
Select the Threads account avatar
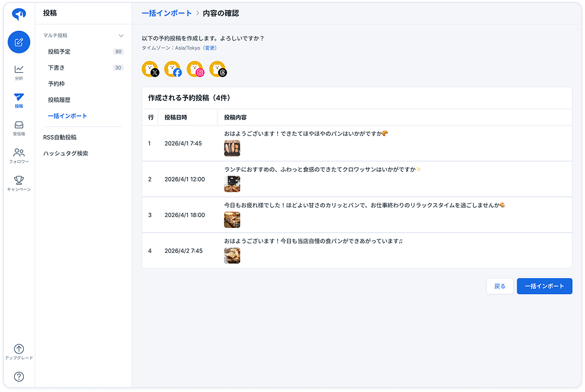218,69
